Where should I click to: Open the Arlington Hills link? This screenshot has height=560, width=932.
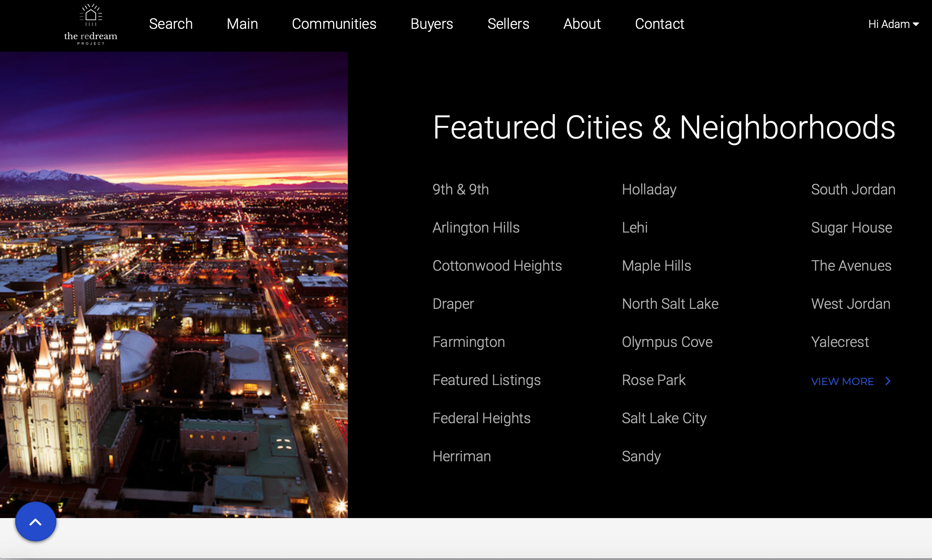point(476,227)
